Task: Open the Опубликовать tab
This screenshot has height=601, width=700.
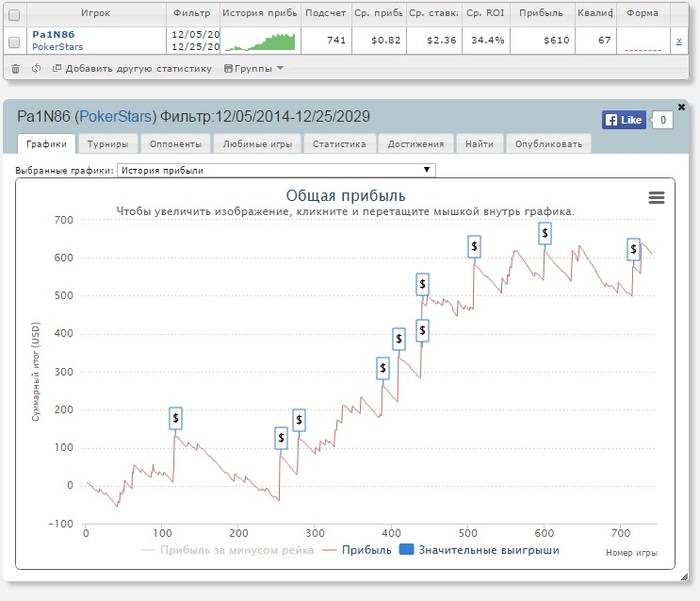Action: 549,144
